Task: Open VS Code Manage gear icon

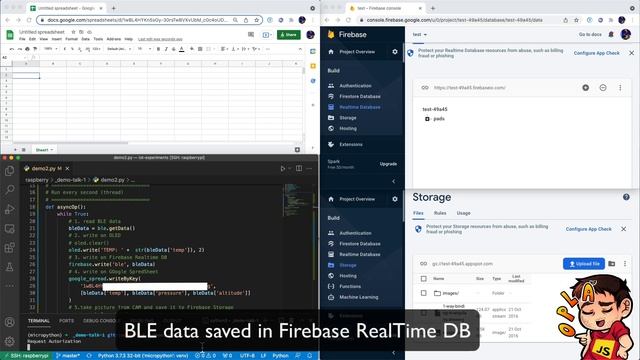Action: (x=9, y=341)
